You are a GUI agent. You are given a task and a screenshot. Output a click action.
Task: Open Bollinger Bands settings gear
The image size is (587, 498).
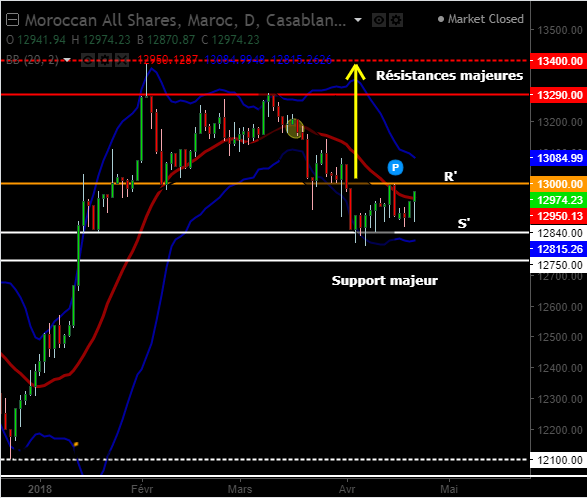105,60
